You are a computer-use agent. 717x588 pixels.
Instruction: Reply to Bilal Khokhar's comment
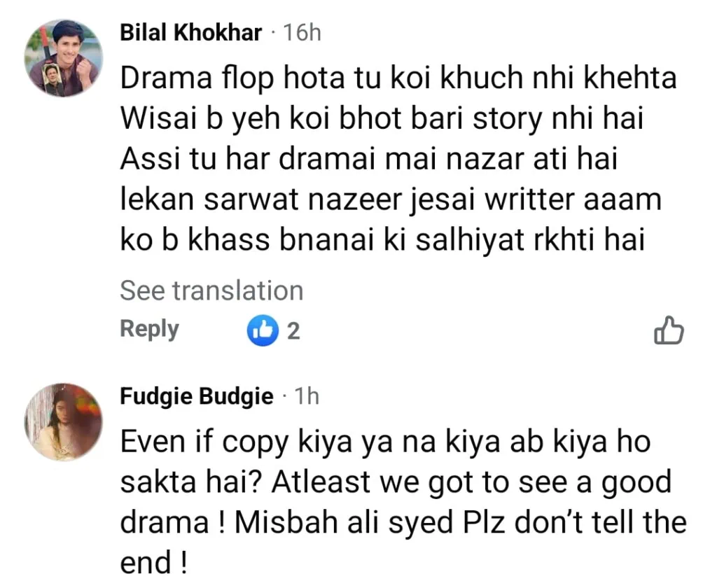coord(149,329)
